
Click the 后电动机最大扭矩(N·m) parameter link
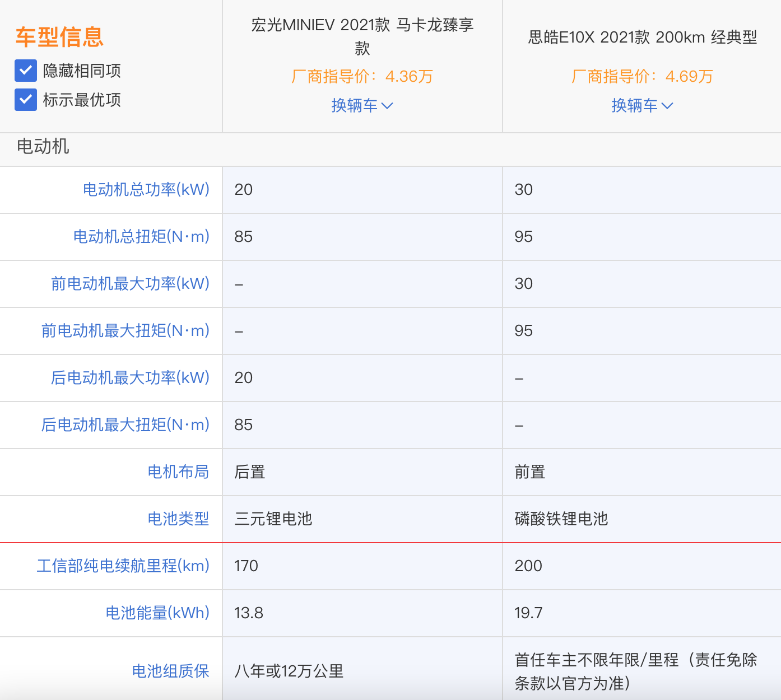(125, 424)
